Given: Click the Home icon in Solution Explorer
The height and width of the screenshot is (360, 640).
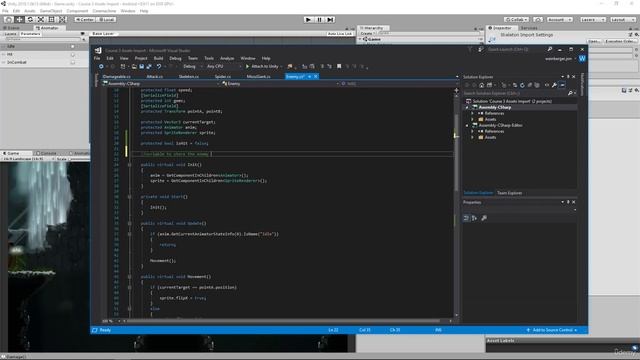Looking at the screenshot, I should click(x=482, y=85).
